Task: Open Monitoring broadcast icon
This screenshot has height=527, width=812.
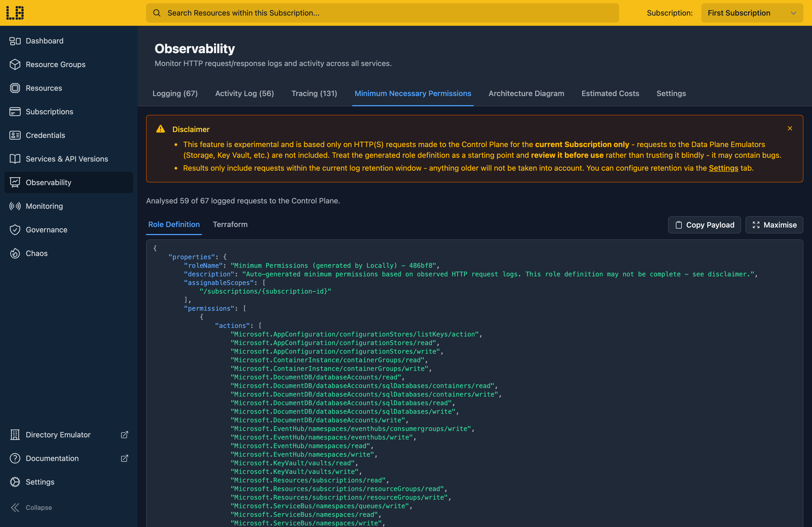Action: click(15, 206)
